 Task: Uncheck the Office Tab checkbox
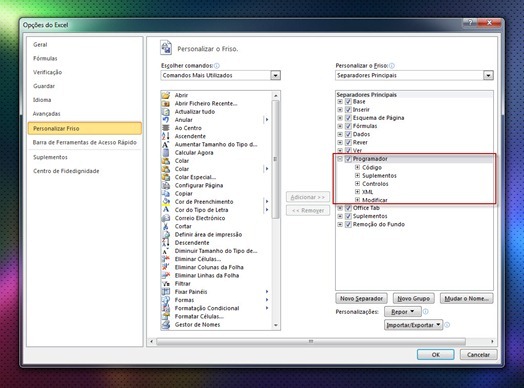[348, 208]
